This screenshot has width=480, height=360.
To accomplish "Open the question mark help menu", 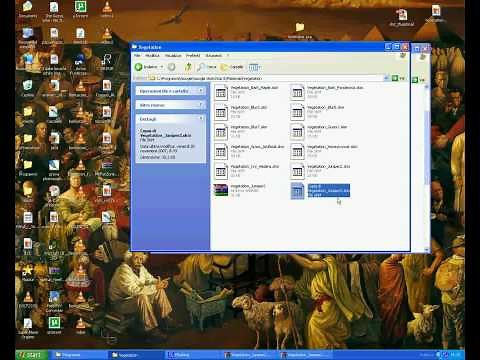I will [228, 55].
